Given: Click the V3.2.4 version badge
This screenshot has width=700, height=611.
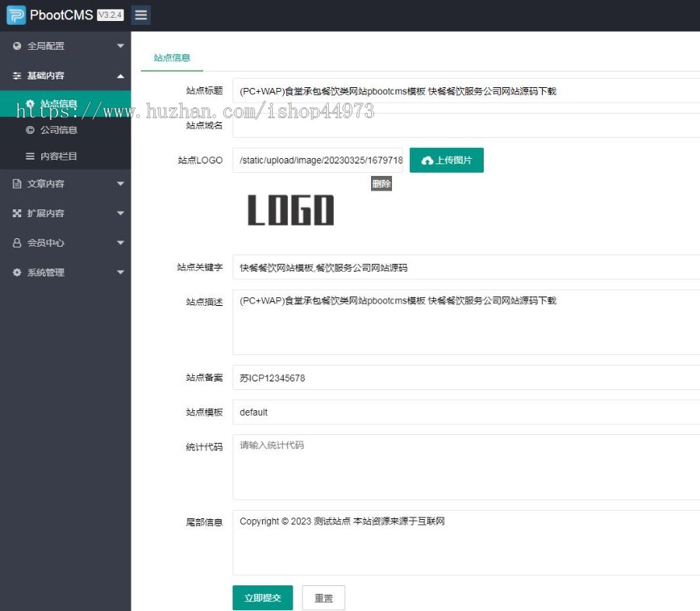Looking at the screenshot, I should tap(110, 16).
